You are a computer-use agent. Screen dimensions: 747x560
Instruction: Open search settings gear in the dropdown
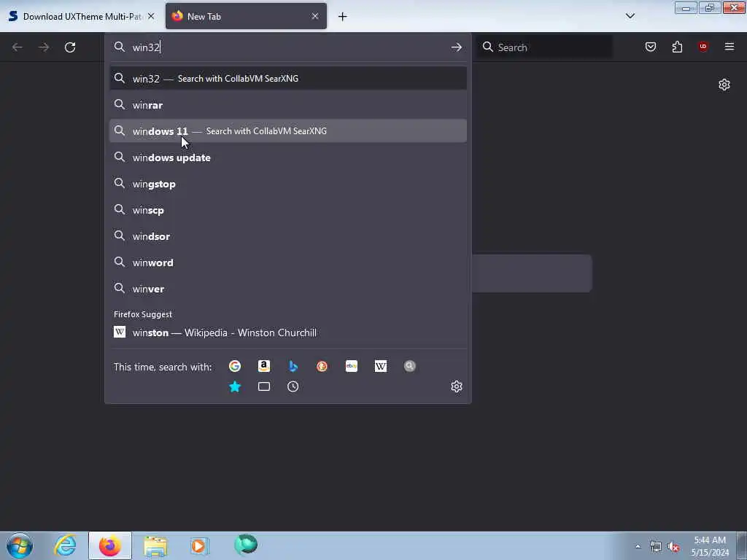[457, 386]
